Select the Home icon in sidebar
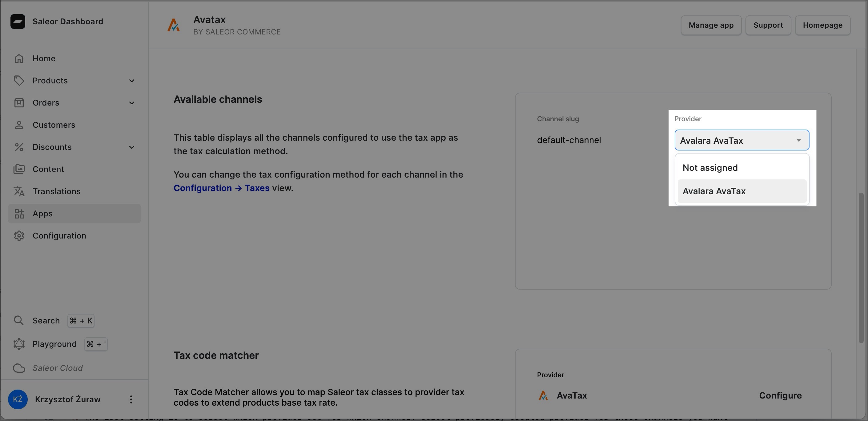Image resolution: width=868 pixels, height=421 pixels. click(19, 58)
